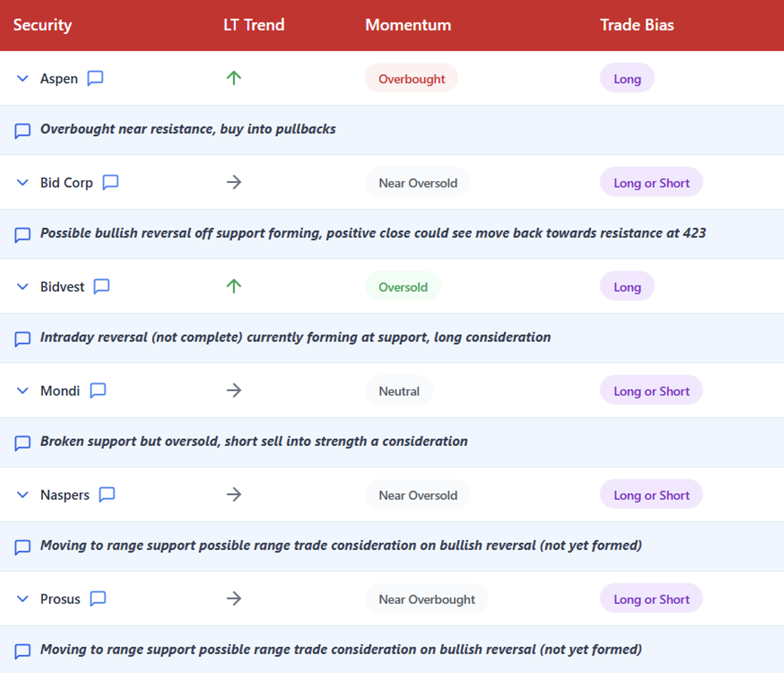Sort by the Security column header
Viewport: 784px width, 673px height.
tap(42, 25)
